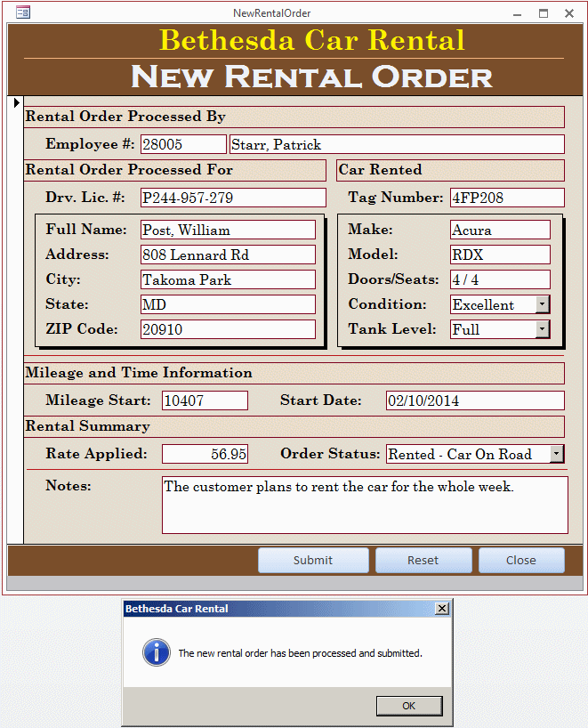Select the employee name field Starr, Patrick
The height and width of the screenshot is (728, 588).
coord(397,144)
